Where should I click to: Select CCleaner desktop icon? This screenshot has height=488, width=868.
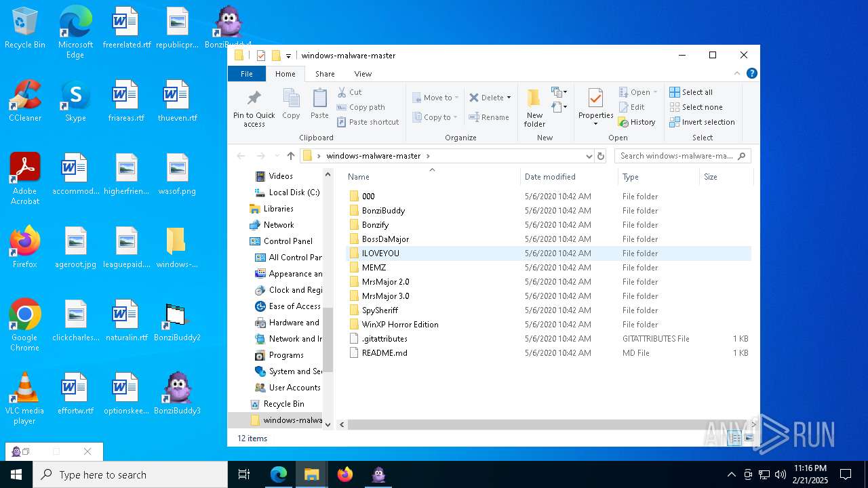(x=25, y=101)
